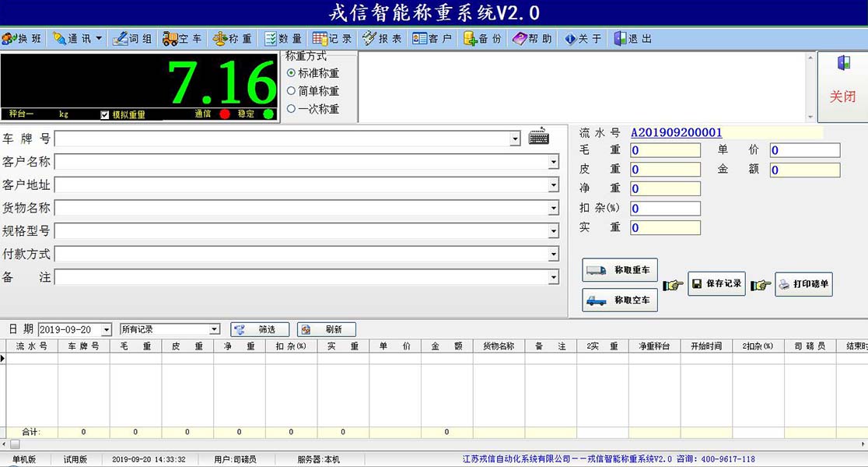Click the red 通信 indicator light
The image size is (868, 467).
225,114
